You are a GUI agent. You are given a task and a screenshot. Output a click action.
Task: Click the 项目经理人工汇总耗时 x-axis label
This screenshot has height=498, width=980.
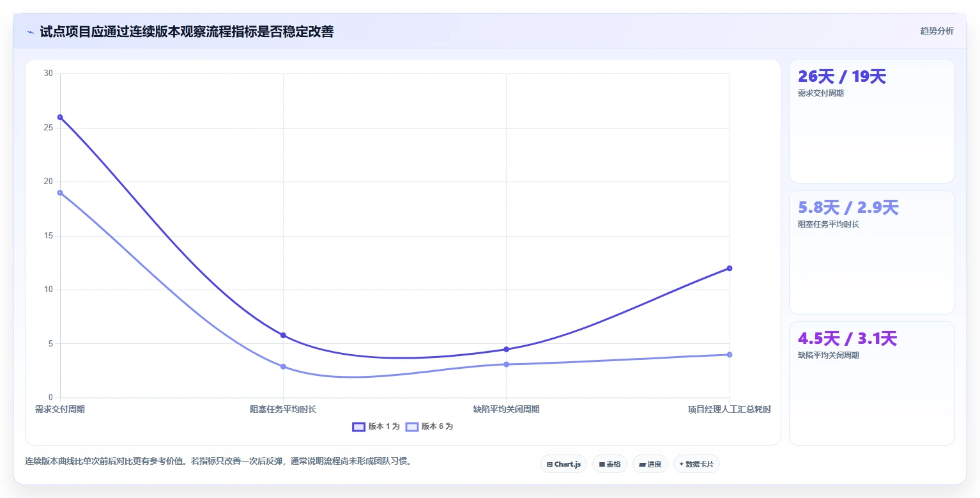[729, 409]
